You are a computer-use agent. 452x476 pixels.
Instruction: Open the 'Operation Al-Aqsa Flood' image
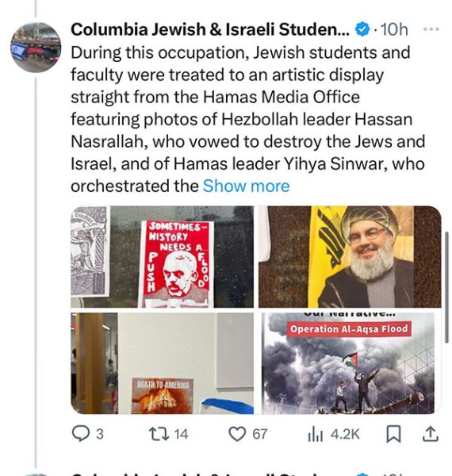tap(350, 363)
